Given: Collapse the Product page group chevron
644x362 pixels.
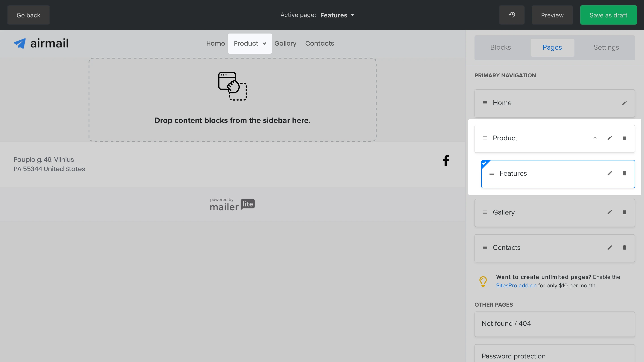Looking at the screenshot, I should pos(595,138).
